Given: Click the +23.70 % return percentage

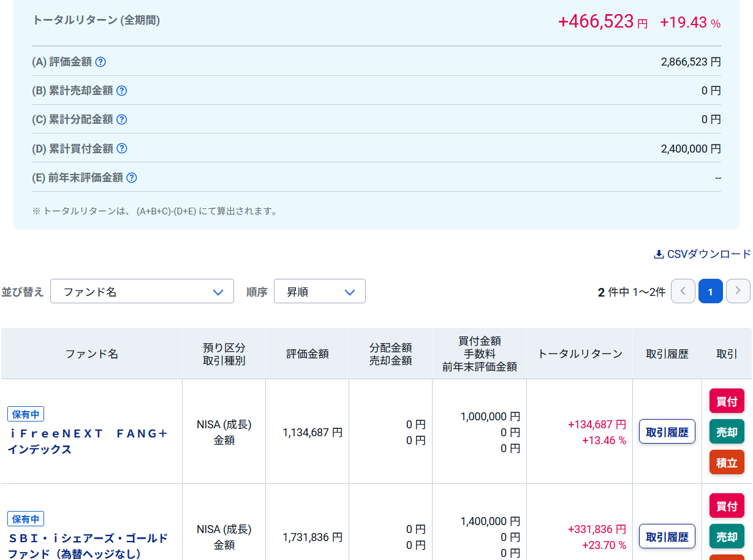Looking at the screenshot, I should tap(604, 545).
